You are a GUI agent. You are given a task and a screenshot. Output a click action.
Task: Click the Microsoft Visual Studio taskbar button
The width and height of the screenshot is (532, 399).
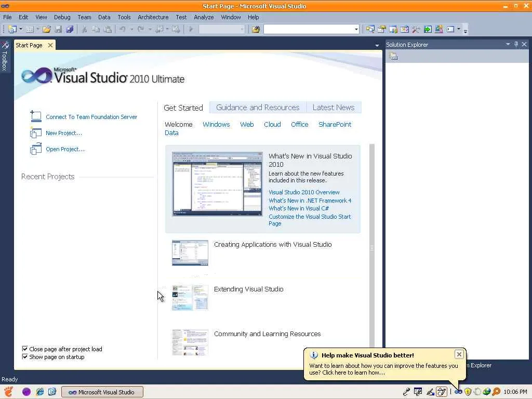coord(102,392)
